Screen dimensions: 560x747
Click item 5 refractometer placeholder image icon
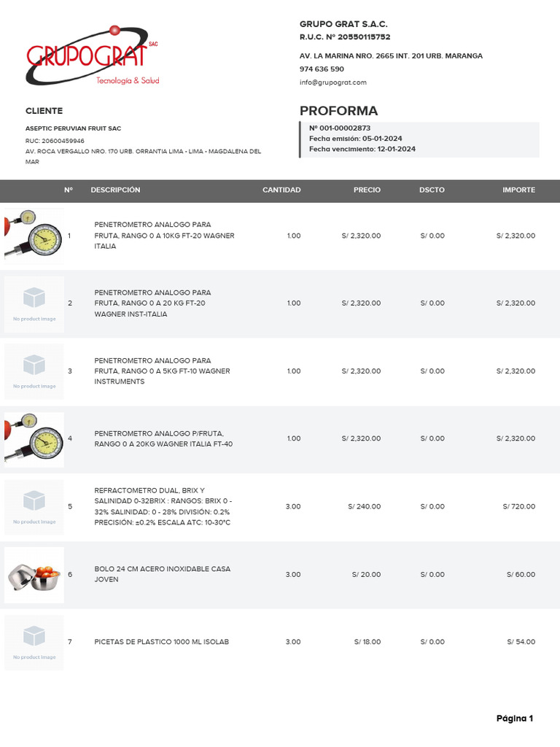(x=34, y=507)
